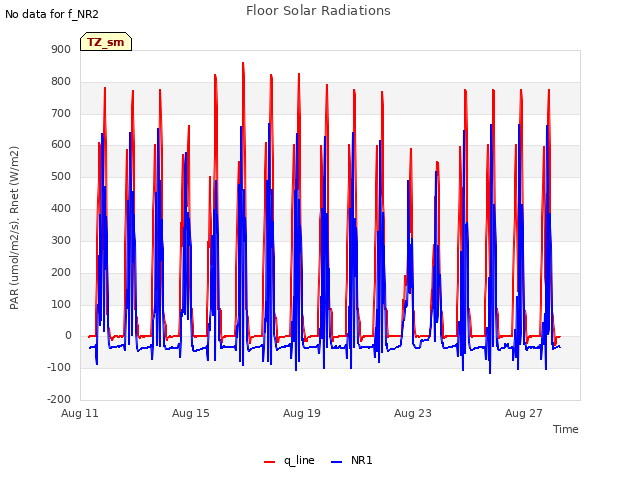
Task: Toggle the q_line legend entry
Action: [x=289, y=460]
